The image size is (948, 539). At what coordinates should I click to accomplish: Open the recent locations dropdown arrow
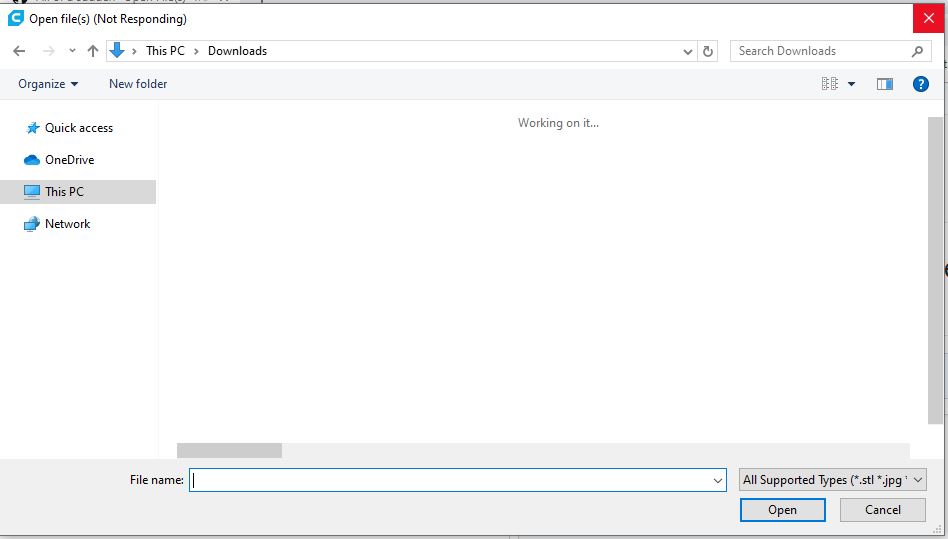pos(73,51)
